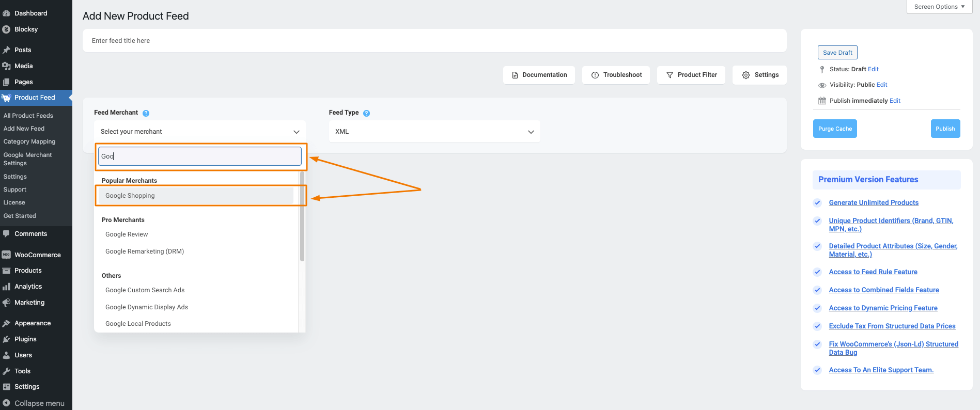Open Exclude Tax From Structured Data link
980x410 pixels.
click(892, 326)
